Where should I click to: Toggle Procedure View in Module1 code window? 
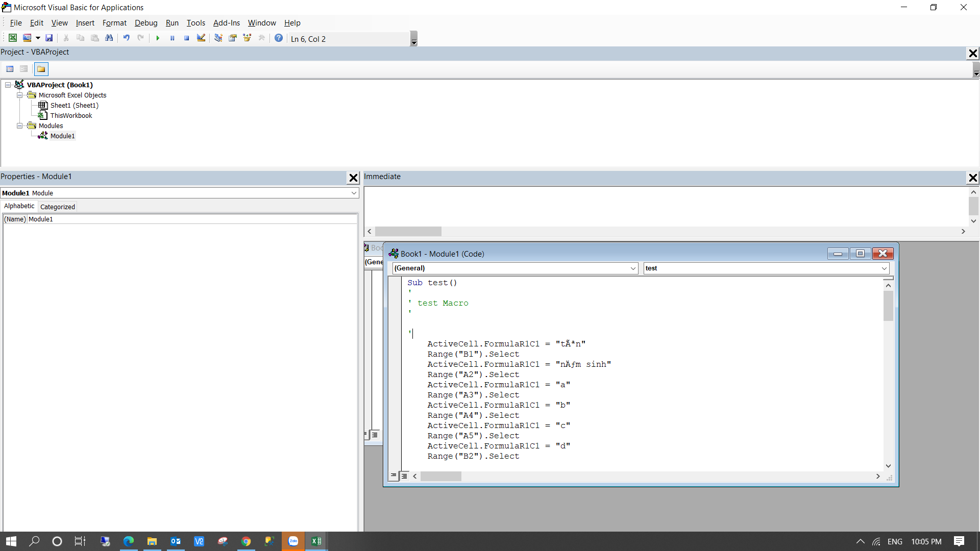[393, 476]
